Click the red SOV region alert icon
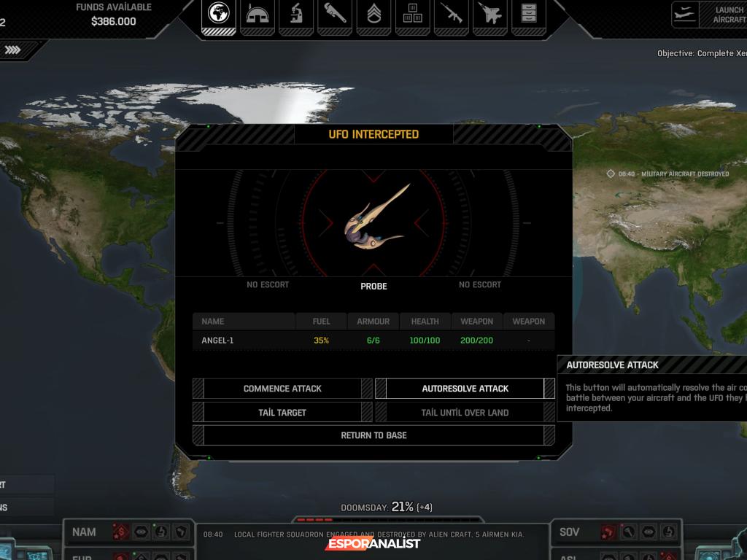The image size is (747, 560). click(608, 532)
